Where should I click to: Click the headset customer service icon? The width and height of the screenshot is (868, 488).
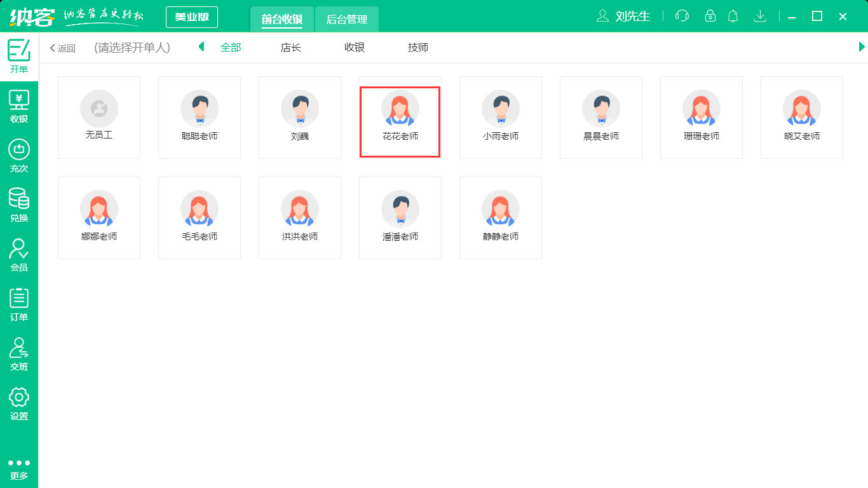681,16
